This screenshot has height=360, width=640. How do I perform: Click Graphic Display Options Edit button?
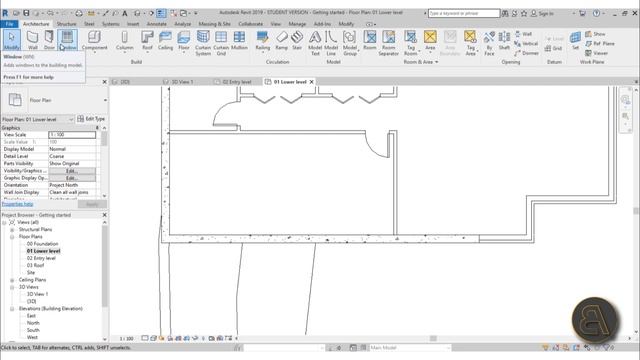[x=72, y=178]
